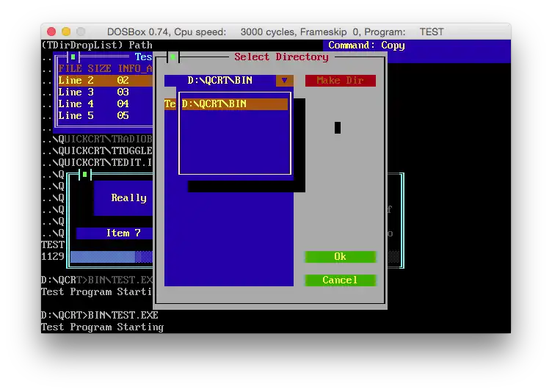The height and width of the screenshot is (392, 552).
Task: Click the macOS red close button of DOSBox
Action: [51, 32]
